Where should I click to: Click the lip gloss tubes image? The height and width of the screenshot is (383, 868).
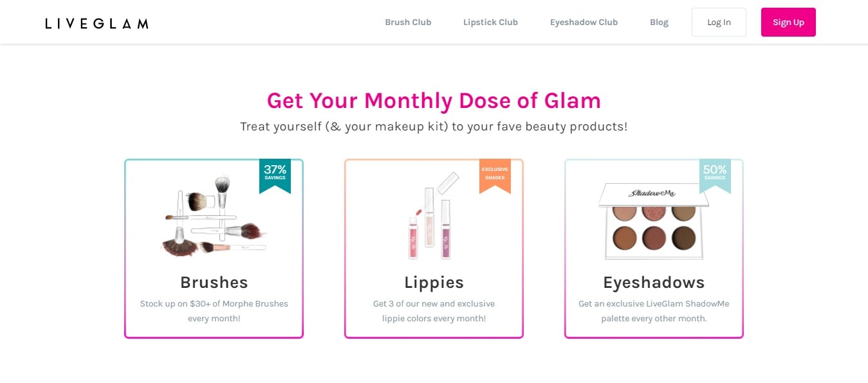(x=432, y=215)
